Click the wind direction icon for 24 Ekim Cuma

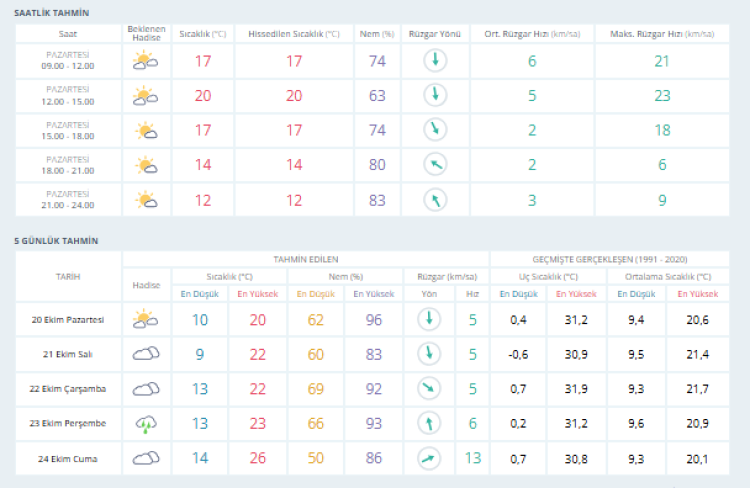[428, 458]
